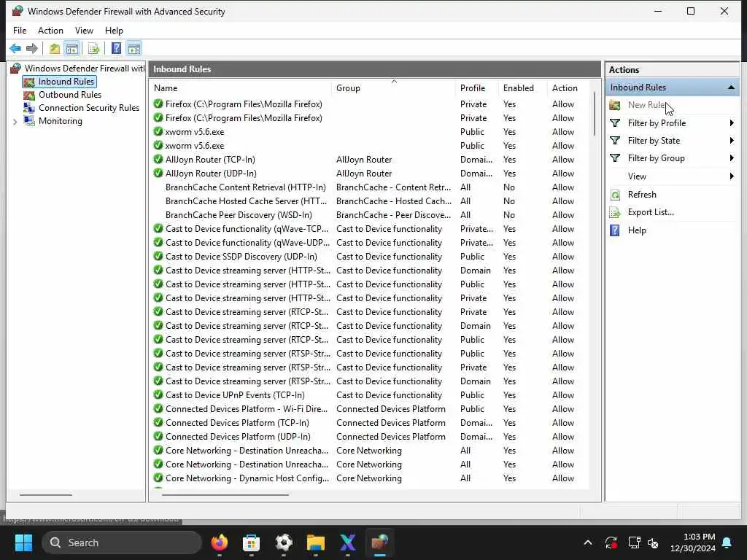747x560 pixels.
Task: Open Microsoft Store from the taskbar
Action: point(251,542)
